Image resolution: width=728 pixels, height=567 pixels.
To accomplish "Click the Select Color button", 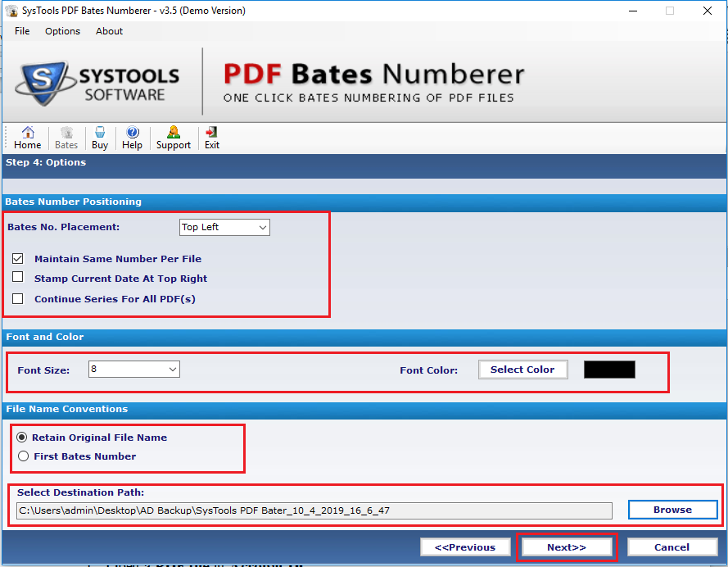I will [x=522, y=370].
